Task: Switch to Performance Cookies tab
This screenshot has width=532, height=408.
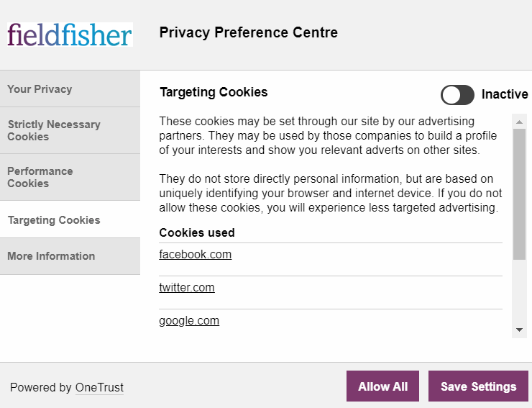Action: point(70,177)
